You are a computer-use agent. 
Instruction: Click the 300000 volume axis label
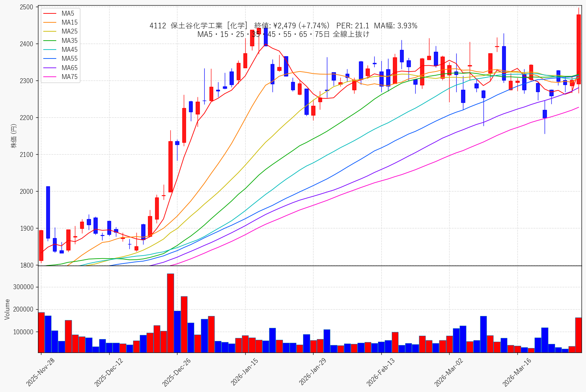(x=23, y=287)
